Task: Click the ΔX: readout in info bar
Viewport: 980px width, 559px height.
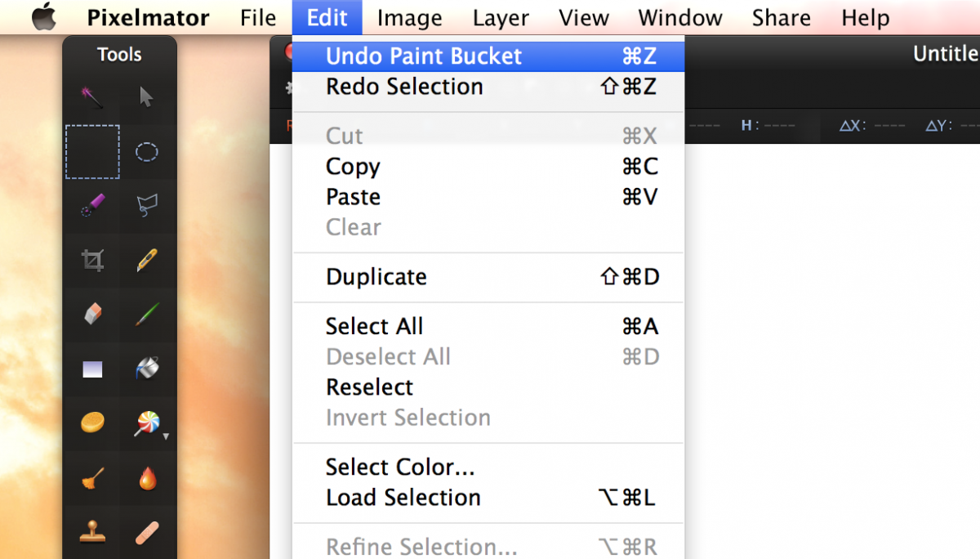Action: [872, 126]
